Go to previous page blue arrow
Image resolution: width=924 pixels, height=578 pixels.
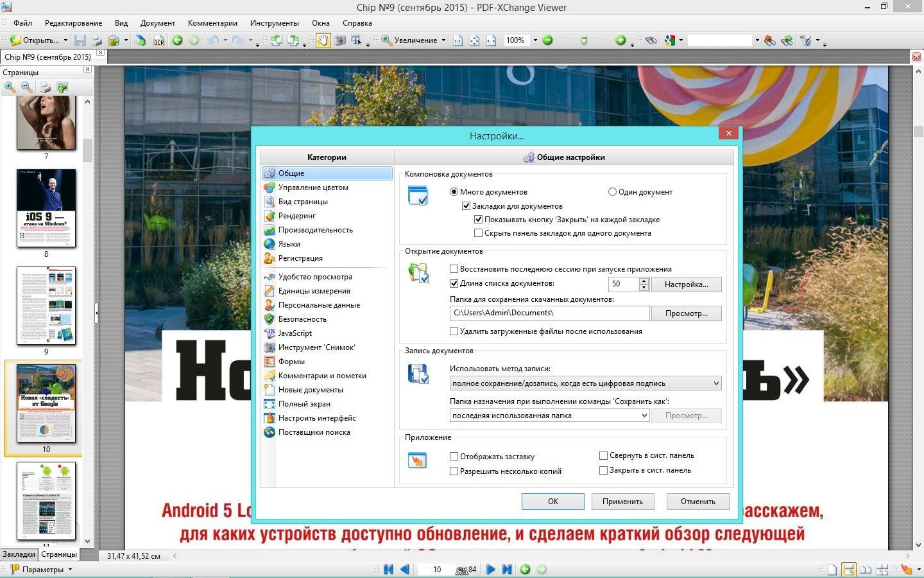click(405, 569)
